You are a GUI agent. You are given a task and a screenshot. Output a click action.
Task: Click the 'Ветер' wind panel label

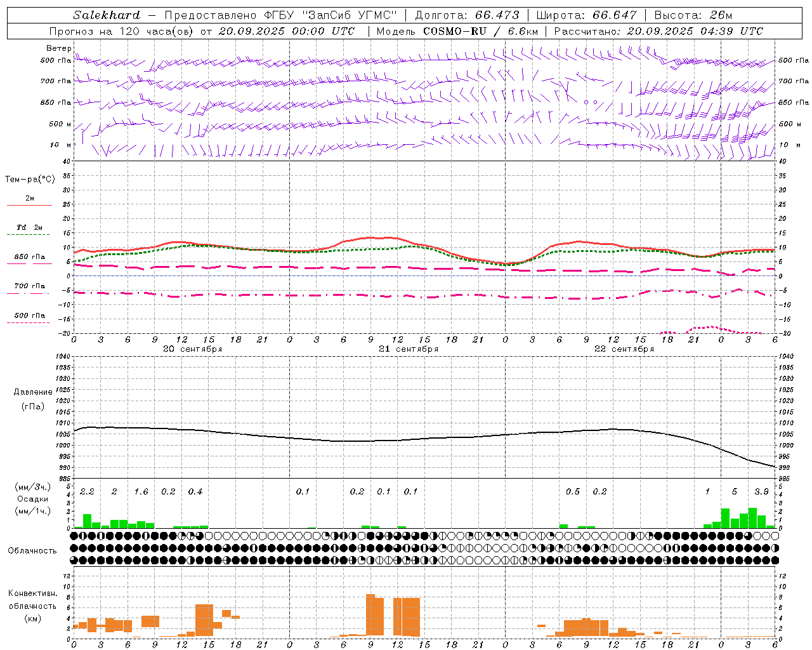59,48
